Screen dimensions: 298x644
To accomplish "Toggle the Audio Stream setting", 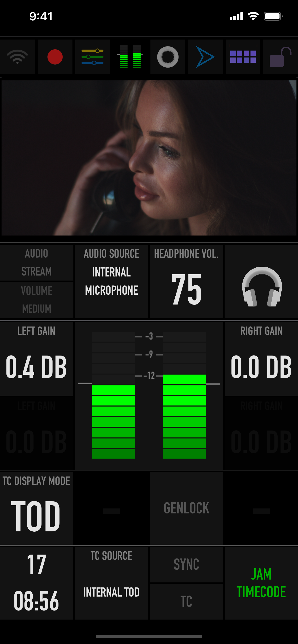I will (36, 263).
